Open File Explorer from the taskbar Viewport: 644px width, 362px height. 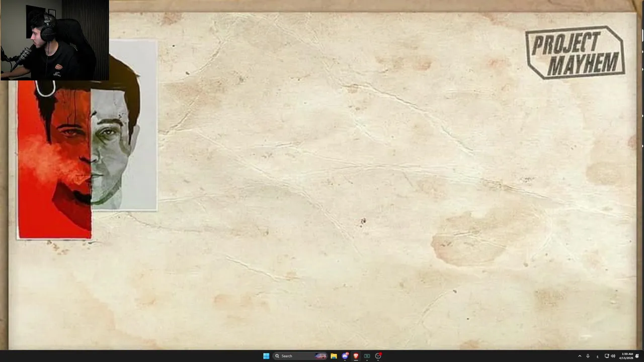334,356
